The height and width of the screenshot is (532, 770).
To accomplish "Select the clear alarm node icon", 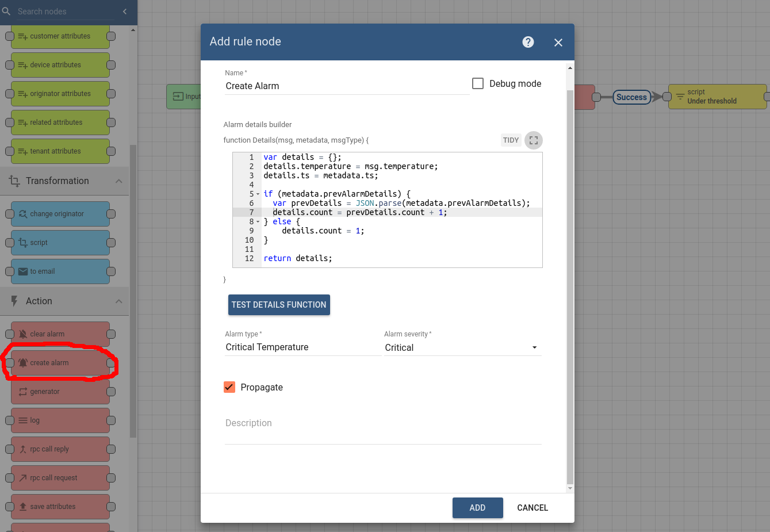I will point(23,334).
